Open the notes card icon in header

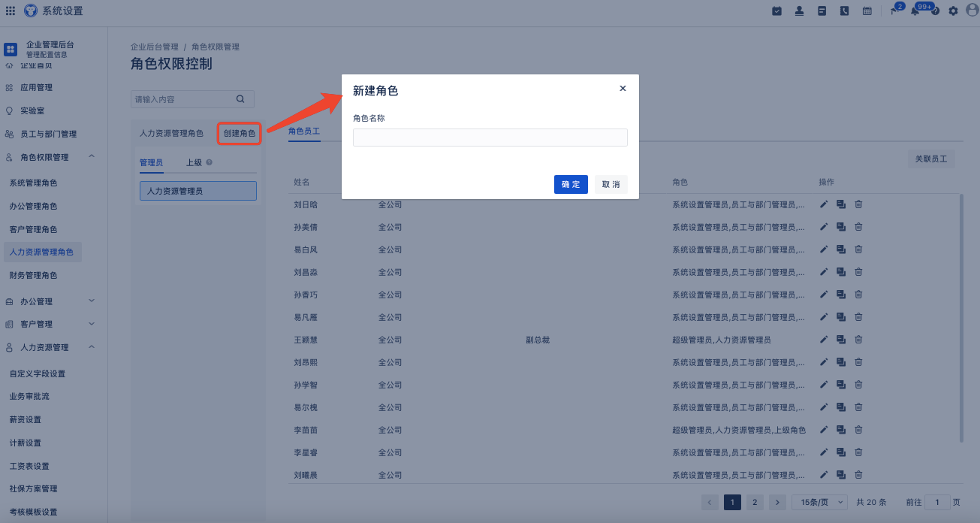pyautogui.click(x=822, y=11)
